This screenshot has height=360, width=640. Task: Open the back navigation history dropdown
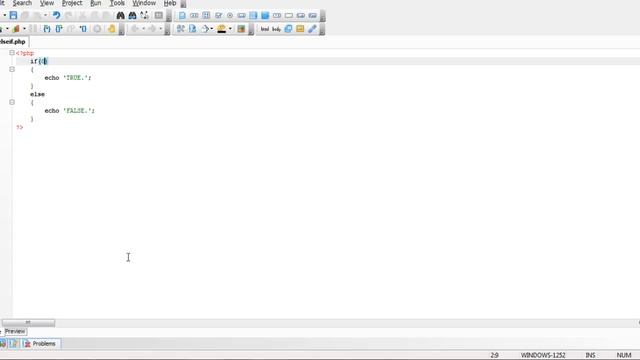pyautogui.click(x=143, y=29)
